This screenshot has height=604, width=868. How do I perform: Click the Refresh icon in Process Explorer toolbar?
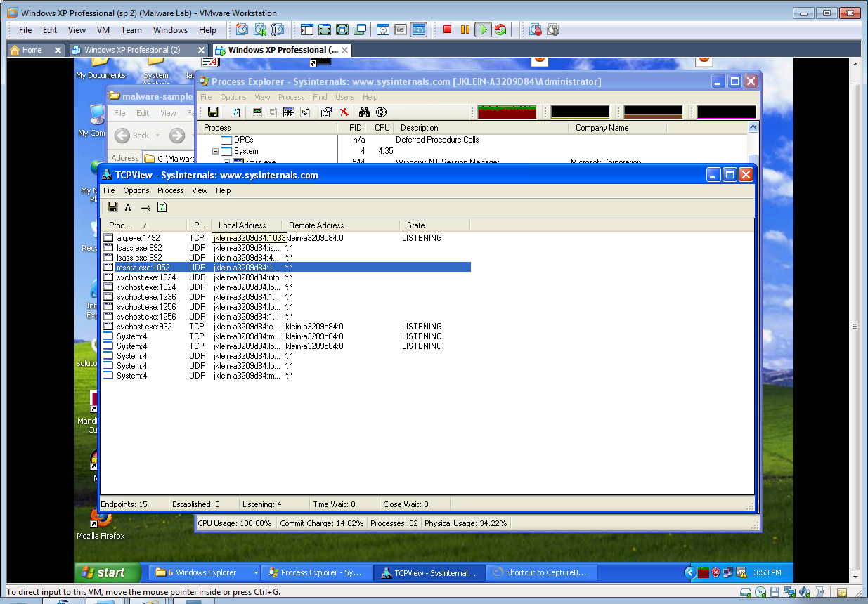235,112
